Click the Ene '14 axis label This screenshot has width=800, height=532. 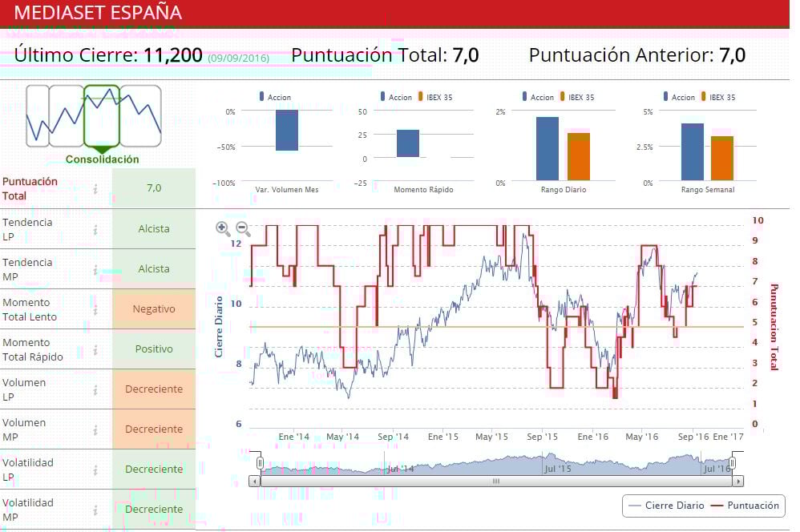coord(294,437)
